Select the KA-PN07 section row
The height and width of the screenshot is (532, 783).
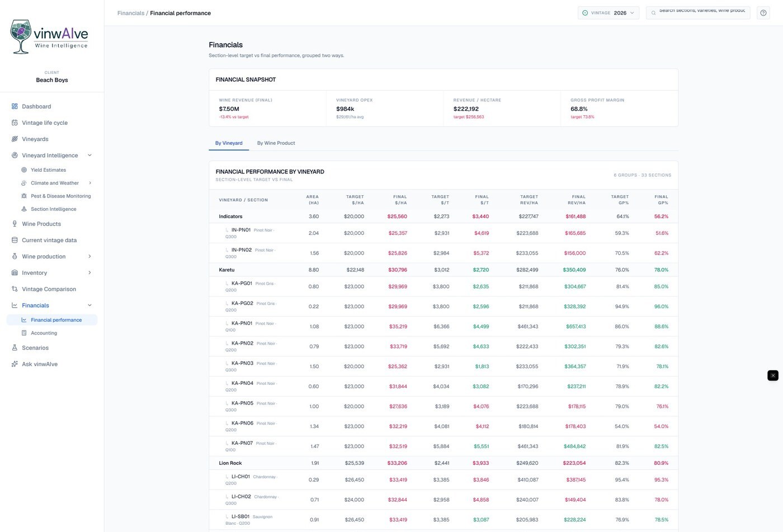[x=444, y=446]
